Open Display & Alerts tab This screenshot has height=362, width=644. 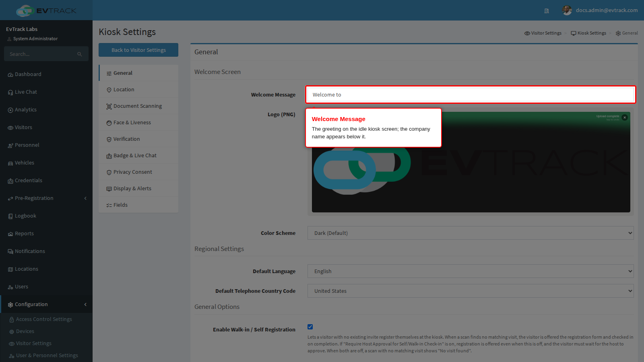(x=138, y=189)
